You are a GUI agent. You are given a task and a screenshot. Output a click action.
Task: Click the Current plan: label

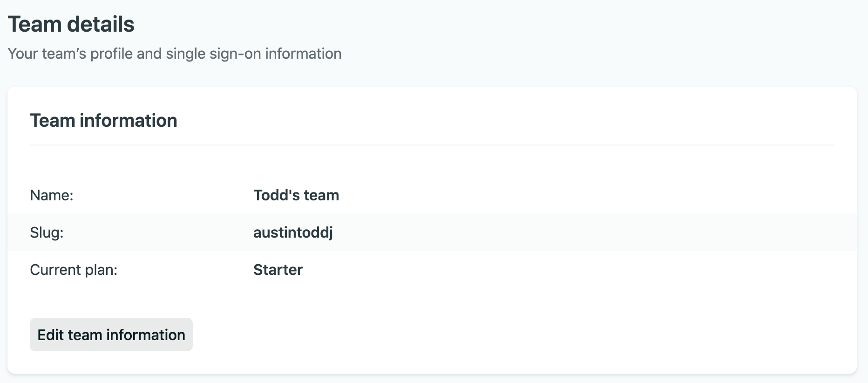pos(74,270)
